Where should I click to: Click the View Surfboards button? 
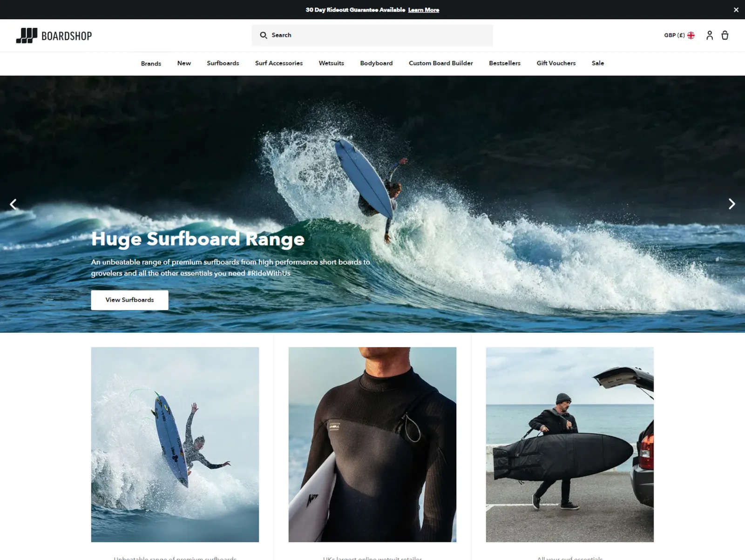pyautogui.click(x=129, y=300)
